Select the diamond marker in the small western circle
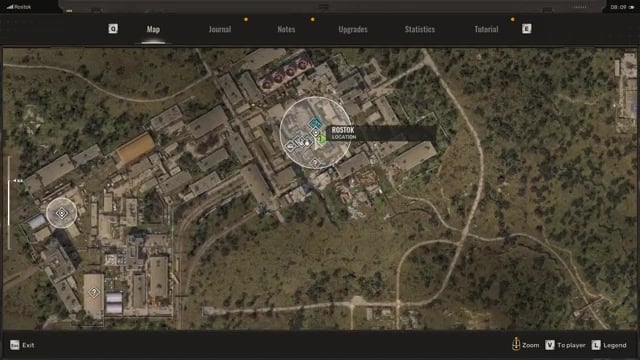 (x=61, y=213)
